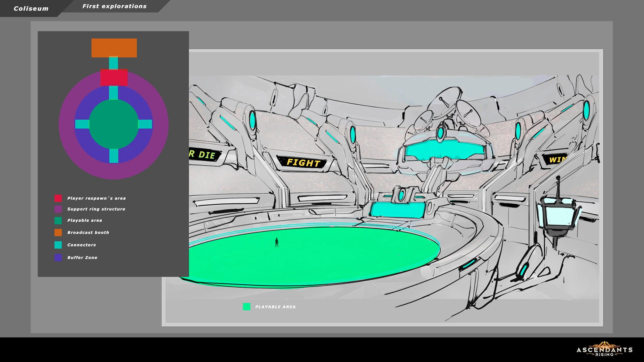Screen dimensions: 644x362
Task: Select the First explorations tab
Action: coord(114,6)
